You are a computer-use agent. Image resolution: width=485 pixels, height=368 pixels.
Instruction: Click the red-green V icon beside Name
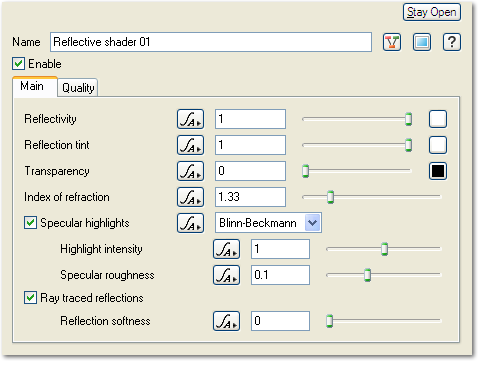[392, 42]
